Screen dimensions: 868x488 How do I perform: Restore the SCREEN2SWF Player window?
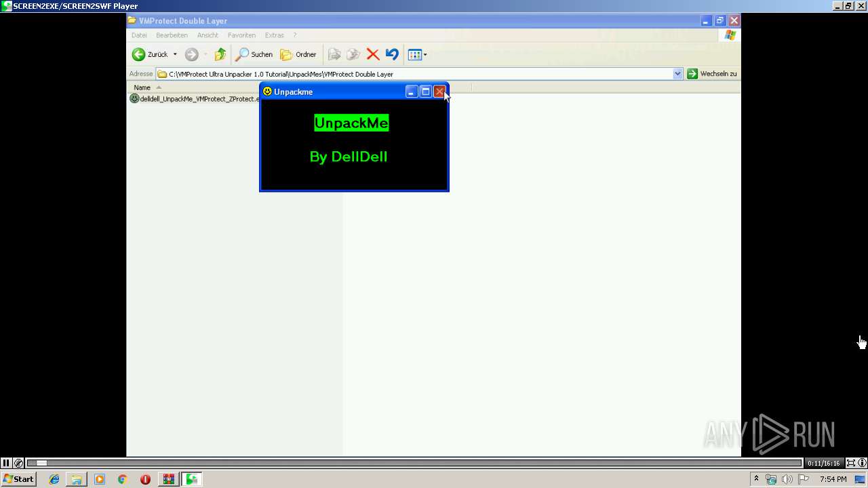(848, 5)
